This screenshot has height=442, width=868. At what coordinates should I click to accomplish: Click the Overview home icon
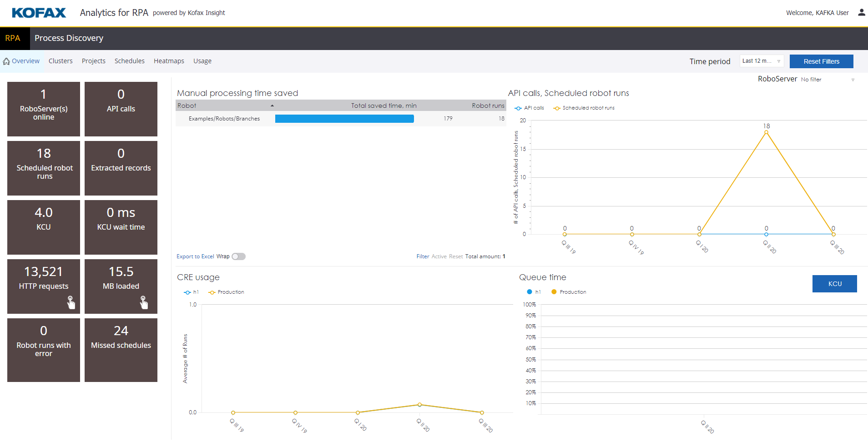6,61
